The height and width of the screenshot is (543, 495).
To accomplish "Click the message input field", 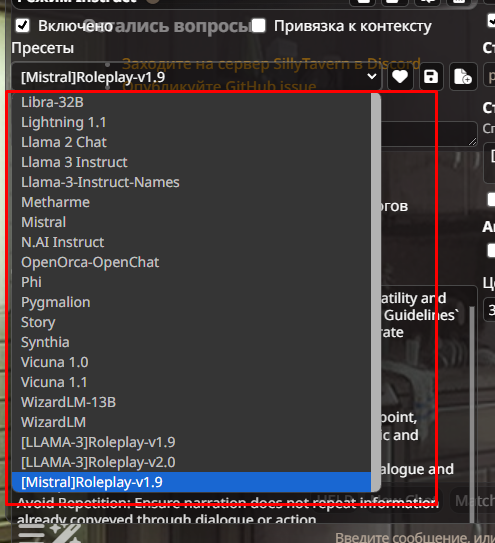I will tap(412, 536).
